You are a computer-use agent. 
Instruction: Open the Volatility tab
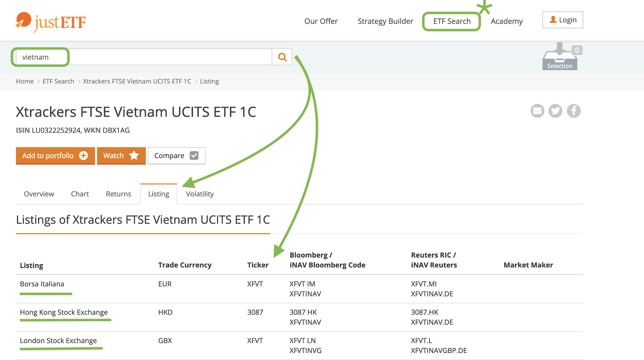(x=200, y=194)
